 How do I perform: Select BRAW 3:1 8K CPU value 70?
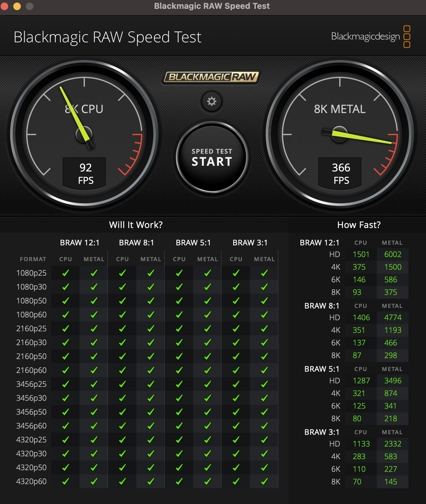tap(357, 482)
